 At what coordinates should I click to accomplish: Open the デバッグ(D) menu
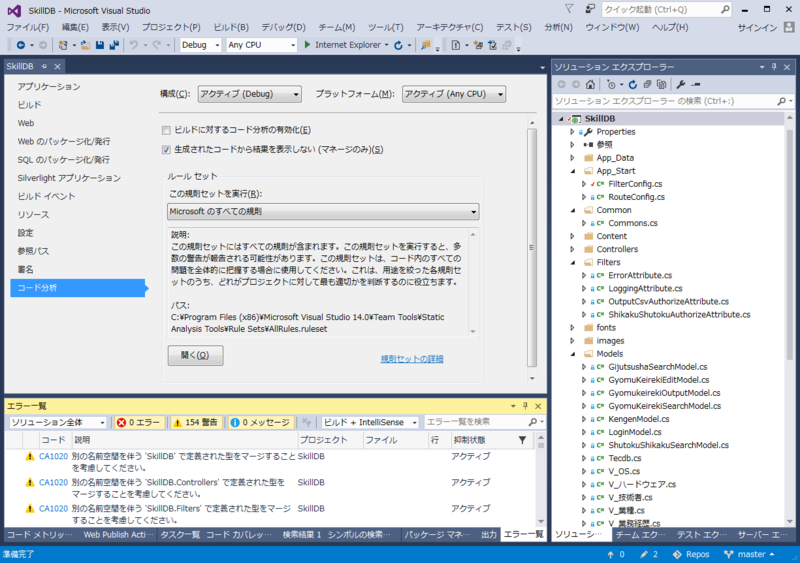click(x=283, y=27)
